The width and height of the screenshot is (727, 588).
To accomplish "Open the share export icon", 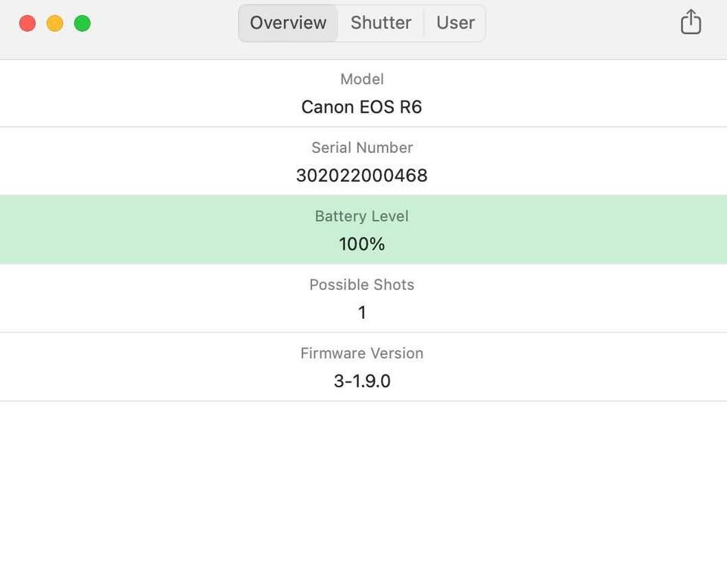I will point(691,22).
